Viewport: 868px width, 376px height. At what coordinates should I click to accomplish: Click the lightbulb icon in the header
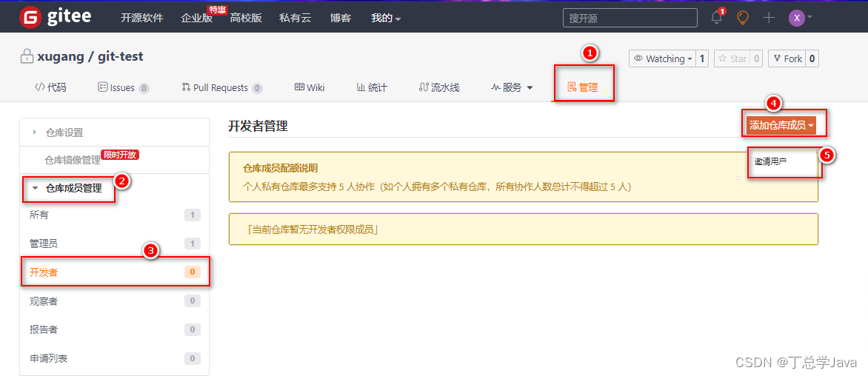[742, 18]
